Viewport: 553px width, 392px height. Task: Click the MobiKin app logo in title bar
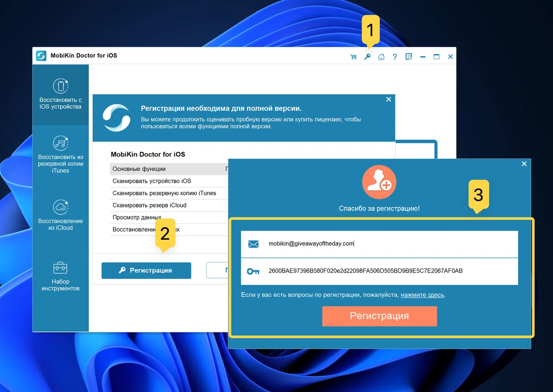[x=41, y=56]
